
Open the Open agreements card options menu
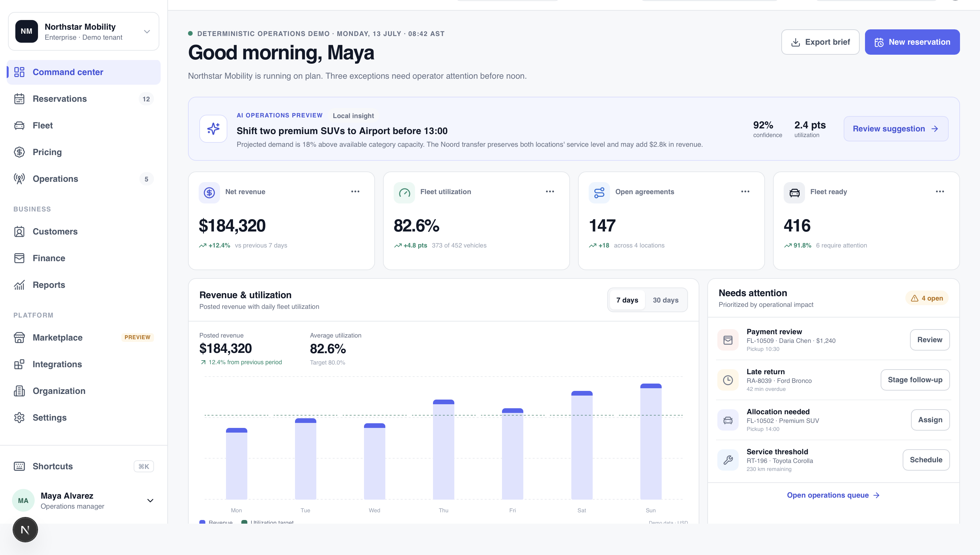(745, 191)
